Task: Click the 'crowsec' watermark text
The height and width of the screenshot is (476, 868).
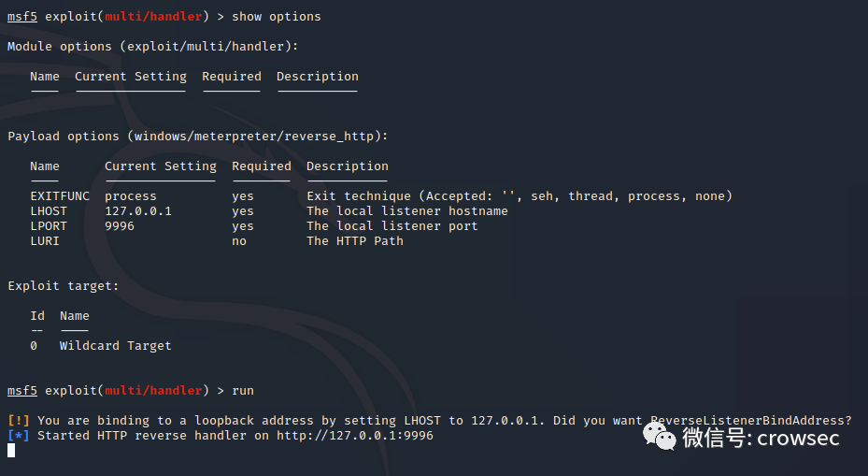Action: click(x=797, y=438)
